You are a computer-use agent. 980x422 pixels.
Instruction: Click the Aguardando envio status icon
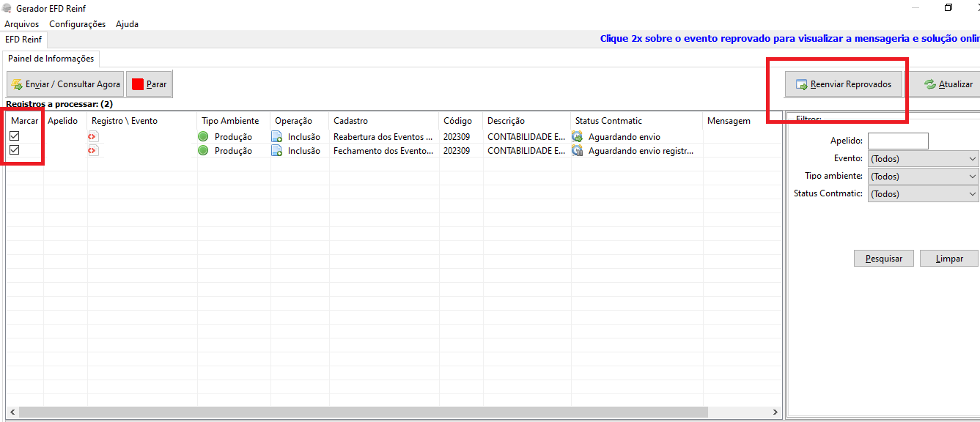[x=578, y=137]
